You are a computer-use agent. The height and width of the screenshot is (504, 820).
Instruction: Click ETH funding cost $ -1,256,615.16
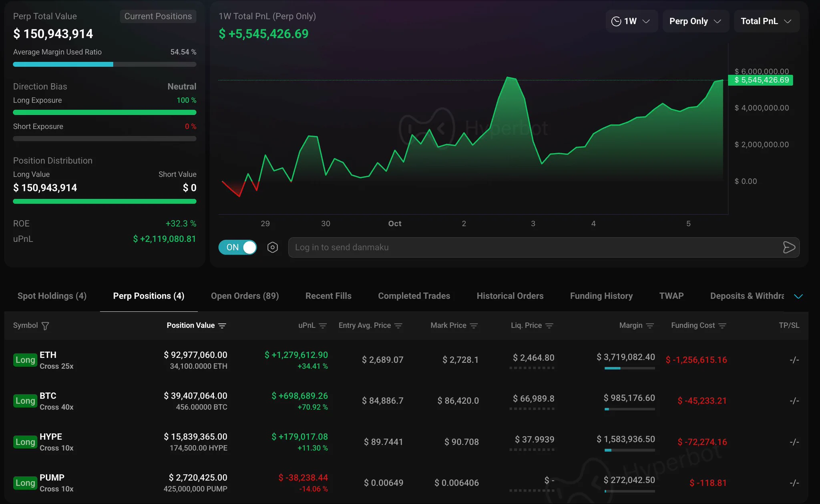coord(696,360)
